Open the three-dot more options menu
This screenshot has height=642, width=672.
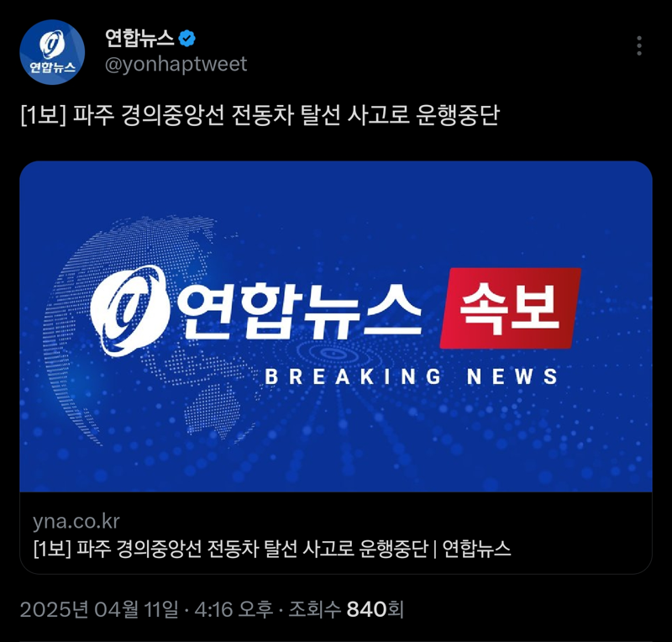639,45
